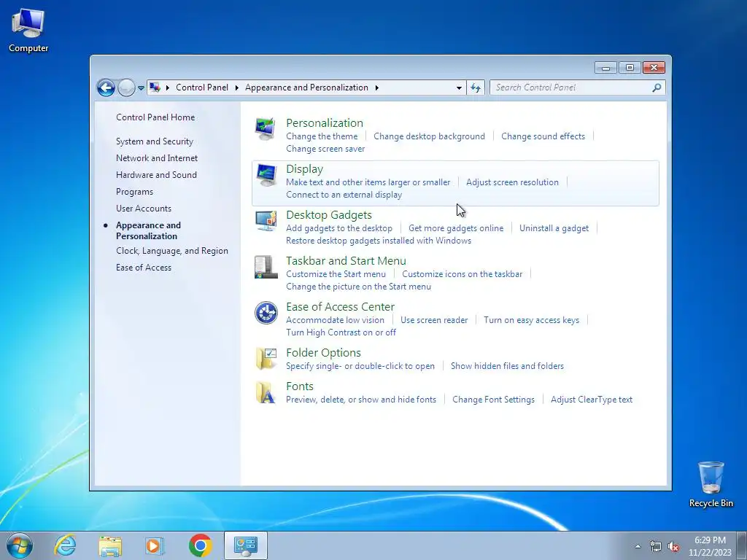Viewport: 747px width, 560px height.
Task: Click Connect to an external display
Action: (x=344, y=195)
